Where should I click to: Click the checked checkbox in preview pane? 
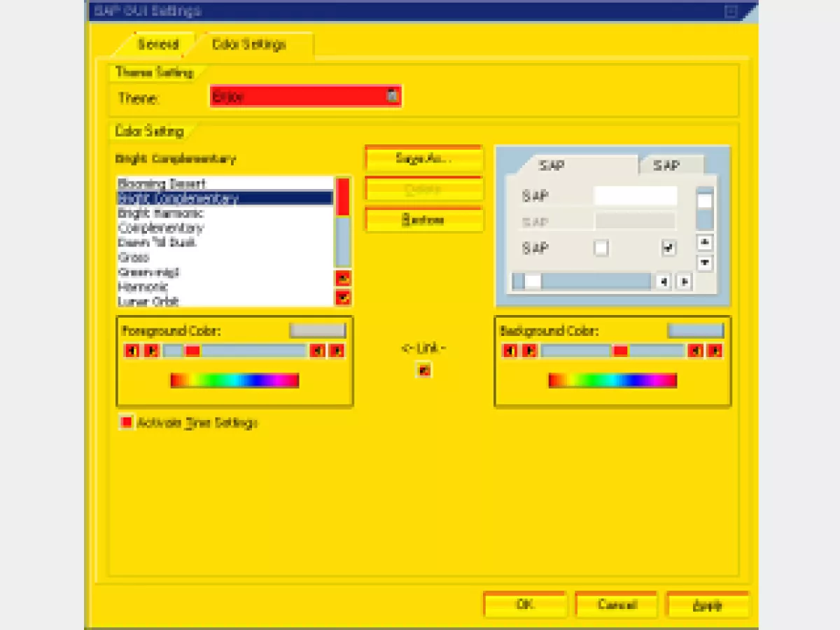point(669,248)
